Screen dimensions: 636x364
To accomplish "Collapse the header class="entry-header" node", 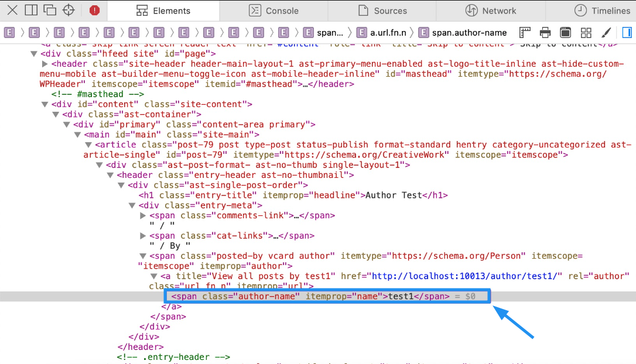I will pos(110,175).
